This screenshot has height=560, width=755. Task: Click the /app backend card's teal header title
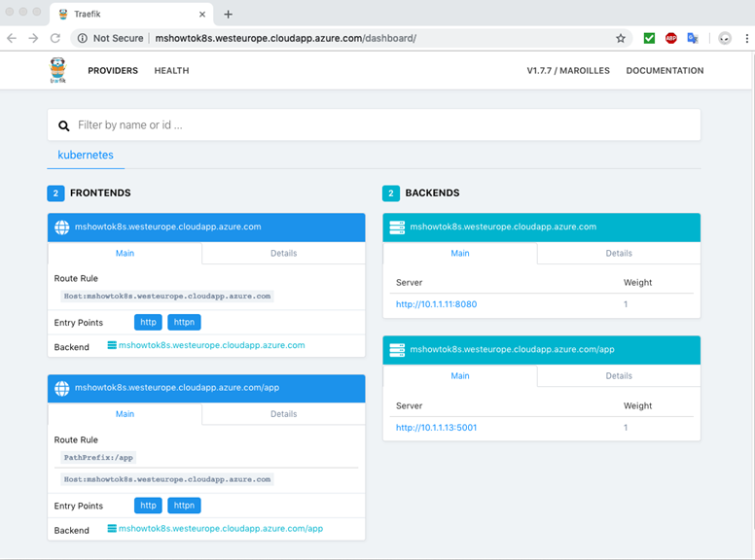[x=513, y=349]
